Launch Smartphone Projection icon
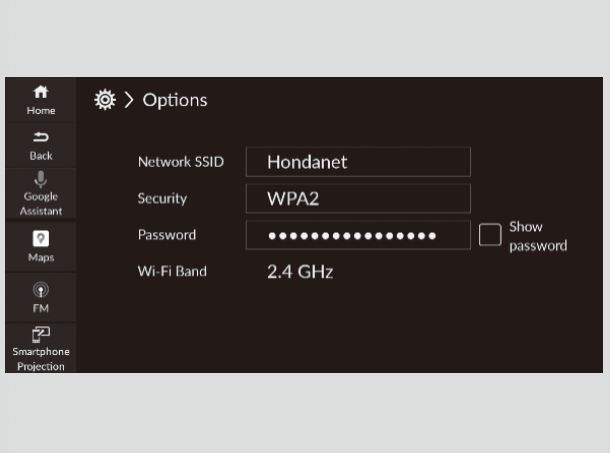The image size is (610, 453). [x=41, y=334]
